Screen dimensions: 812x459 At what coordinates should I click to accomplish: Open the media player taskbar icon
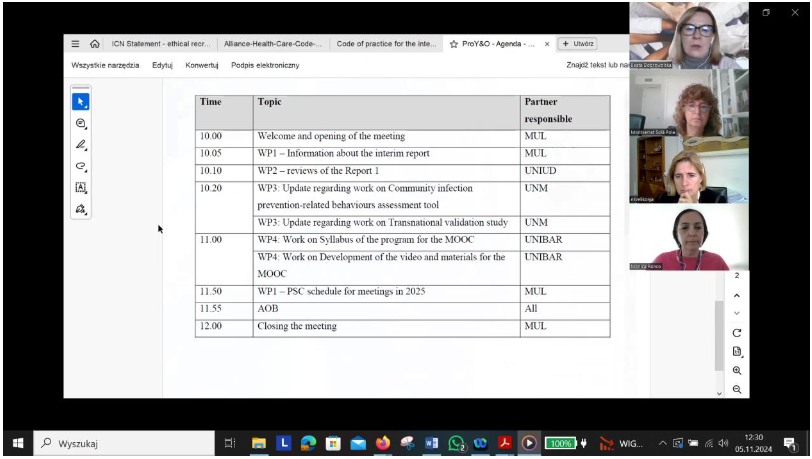tap(529, 443)
